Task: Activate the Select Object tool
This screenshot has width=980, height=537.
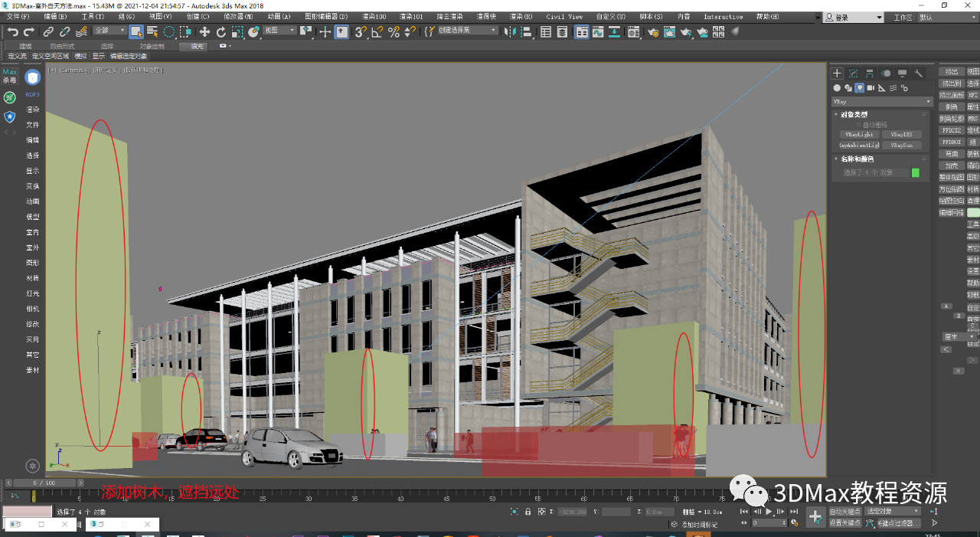Action: 136,31
